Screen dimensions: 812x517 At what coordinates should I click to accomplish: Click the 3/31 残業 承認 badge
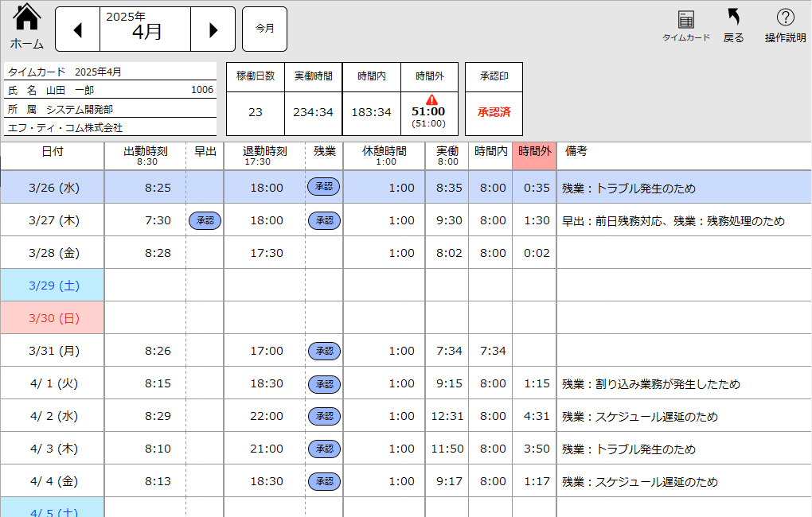point(324,351)
